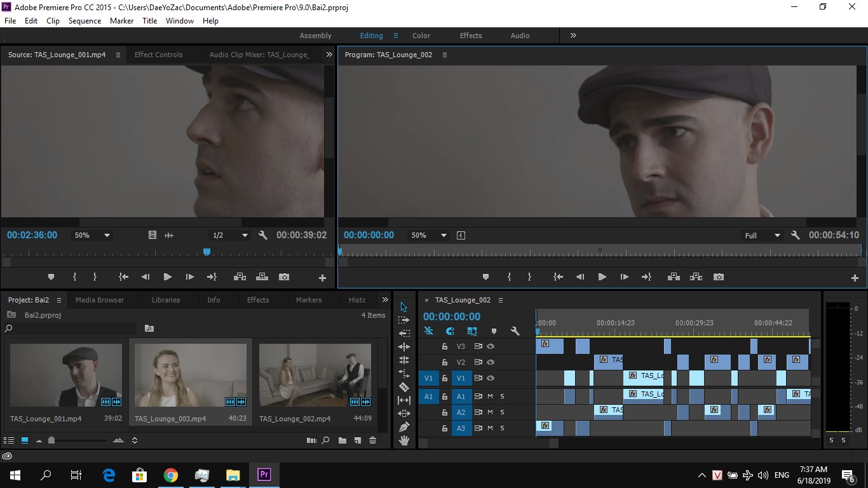Select the Hand tool
This screenshot has height=488, width=868.
pos(404,440)
